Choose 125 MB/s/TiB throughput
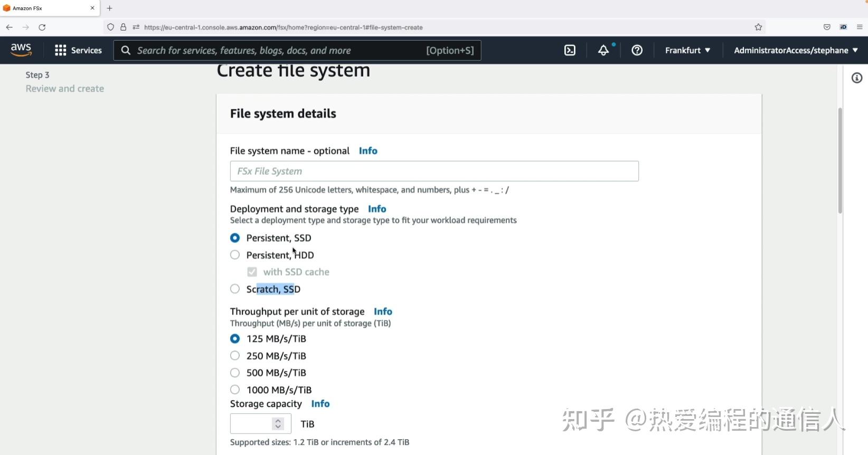Image resolution: width=868 pixels, height=455 pixels. tap(235, 339)
